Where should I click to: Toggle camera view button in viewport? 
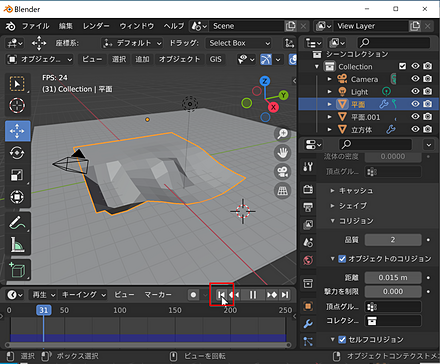click(282, 172)
